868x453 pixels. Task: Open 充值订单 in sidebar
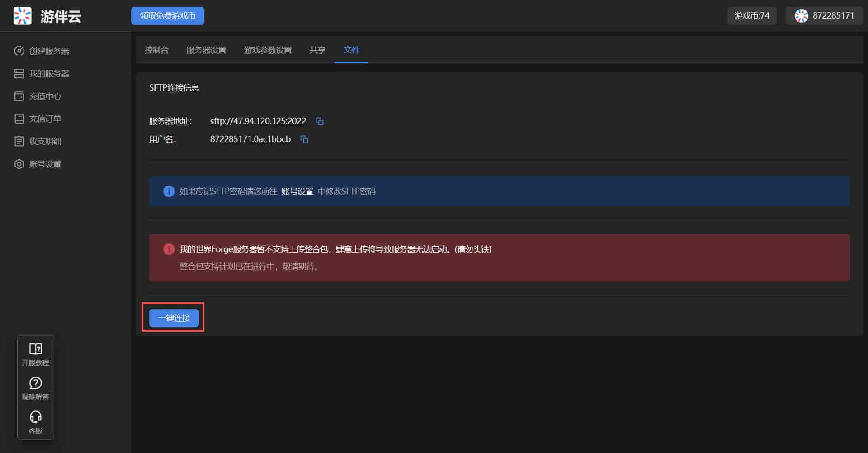pos(45,119)
